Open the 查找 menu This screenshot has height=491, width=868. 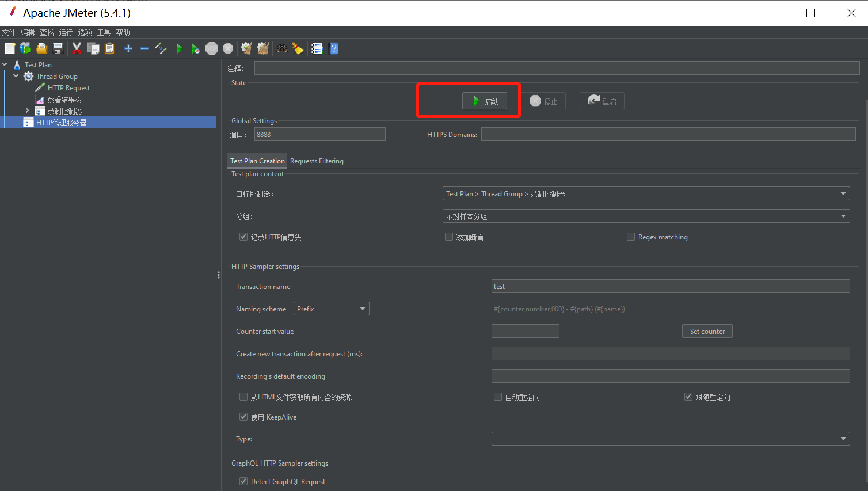[x=47, y=32]
